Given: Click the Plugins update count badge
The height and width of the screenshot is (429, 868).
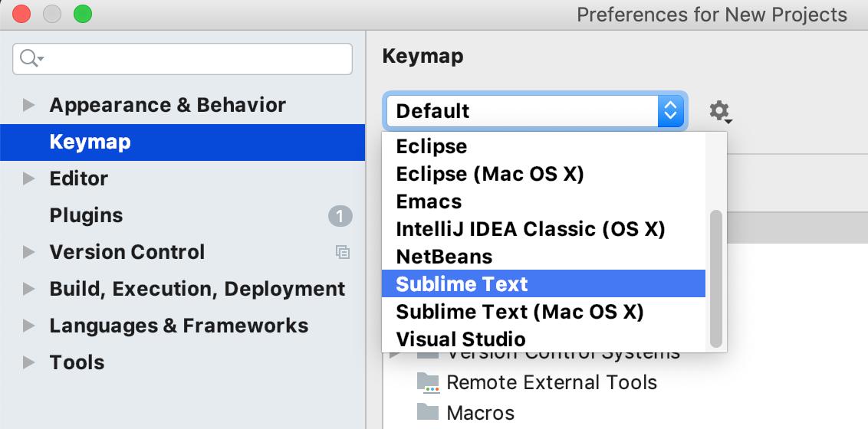Looking at the screenshot, I should 340,216.
